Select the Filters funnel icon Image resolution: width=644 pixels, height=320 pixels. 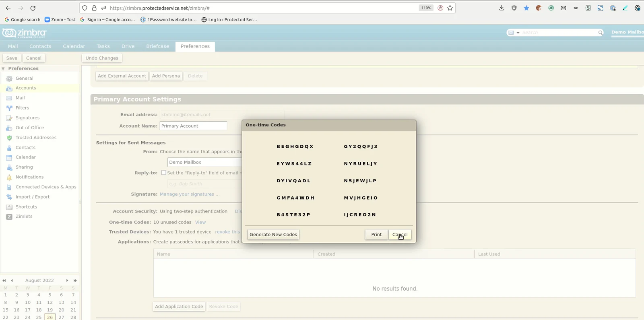click(9, 108)
